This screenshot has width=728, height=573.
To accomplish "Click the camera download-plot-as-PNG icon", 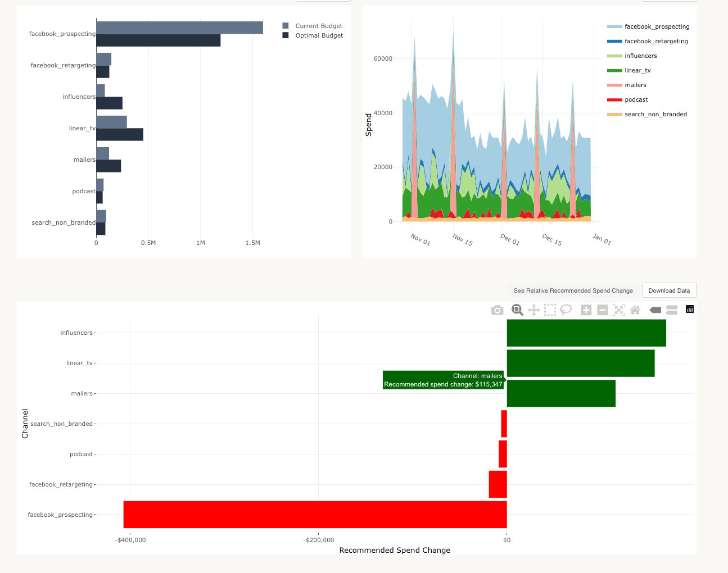I will tap(497, 310).
